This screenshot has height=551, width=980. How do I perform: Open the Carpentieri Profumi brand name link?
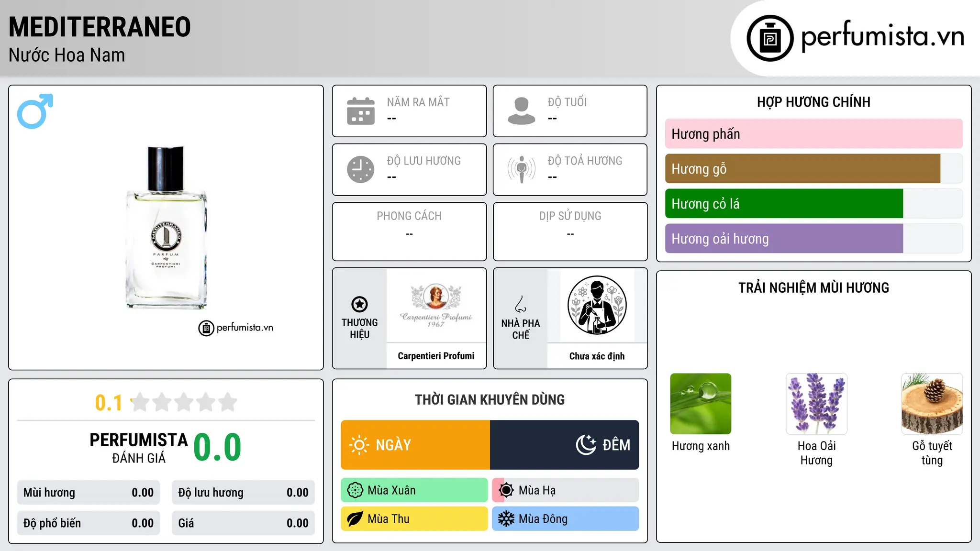tap(436, 356)
